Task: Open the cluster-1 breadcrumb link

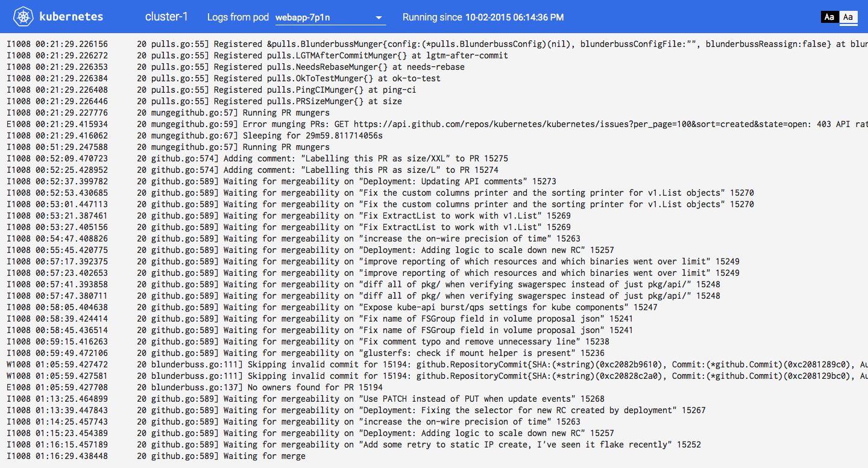Action: [166, 17]
